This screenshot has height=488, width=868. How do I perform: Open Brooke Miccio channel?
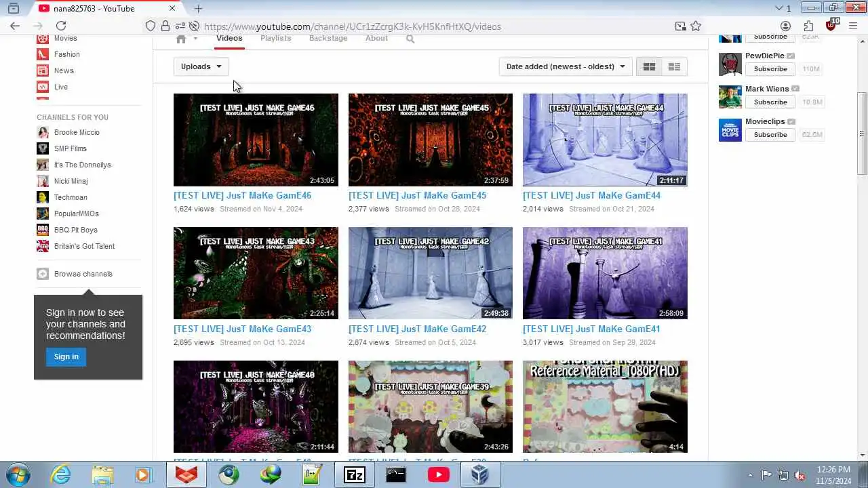(x=77, y=132)
